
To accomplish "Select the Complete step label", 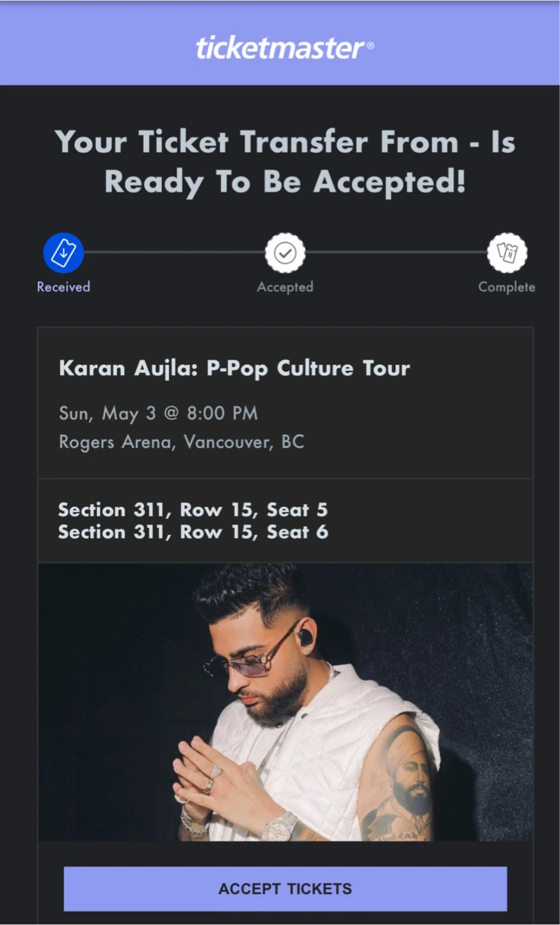I will [x=507, y=287].
